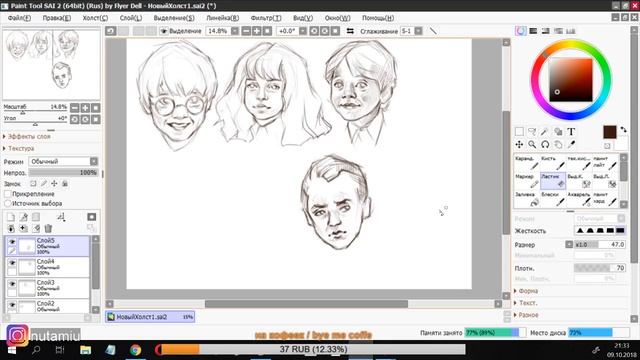Hide layer Слой2 with eye icon
The height and width of the screenshot is (360, 640).
[12, 305]
